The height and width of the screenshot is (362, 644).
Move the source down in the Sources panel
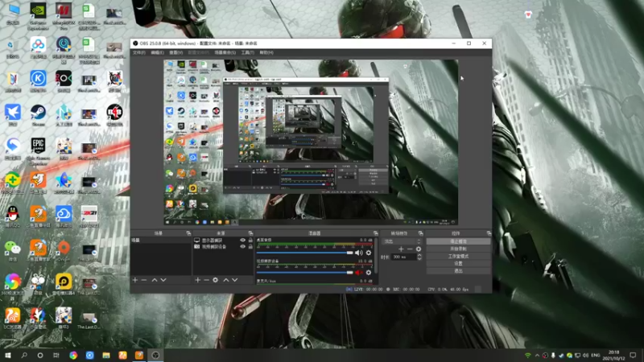tap(235, 280)
